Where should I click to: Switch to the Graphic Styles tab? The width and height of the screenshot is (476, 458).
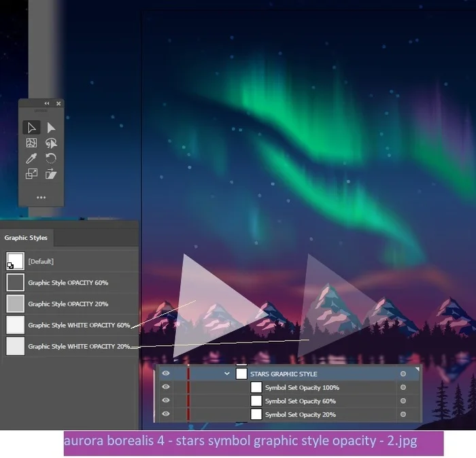tap(26, 238)
